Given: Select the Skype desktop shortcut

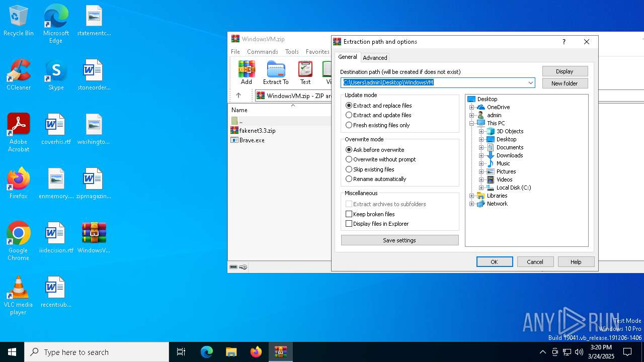Looking at the screenshot, I should point(56,75).
